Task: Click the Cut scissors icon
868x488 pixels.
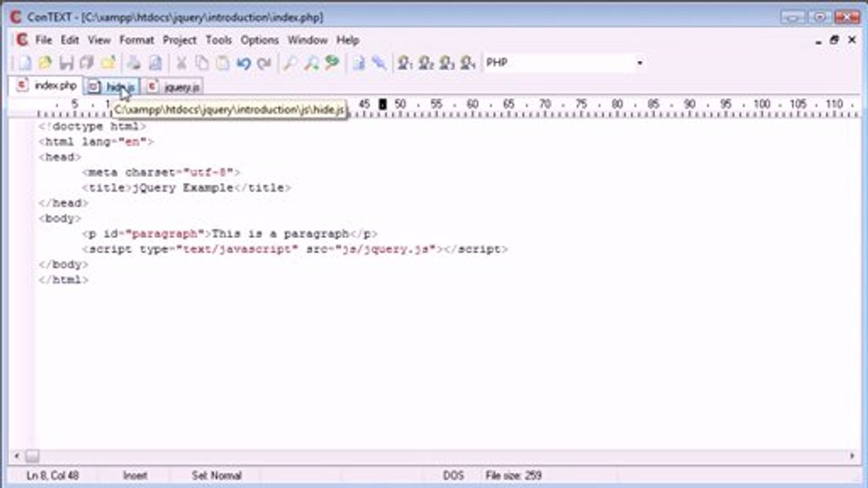Action: [x=181, y=63]
